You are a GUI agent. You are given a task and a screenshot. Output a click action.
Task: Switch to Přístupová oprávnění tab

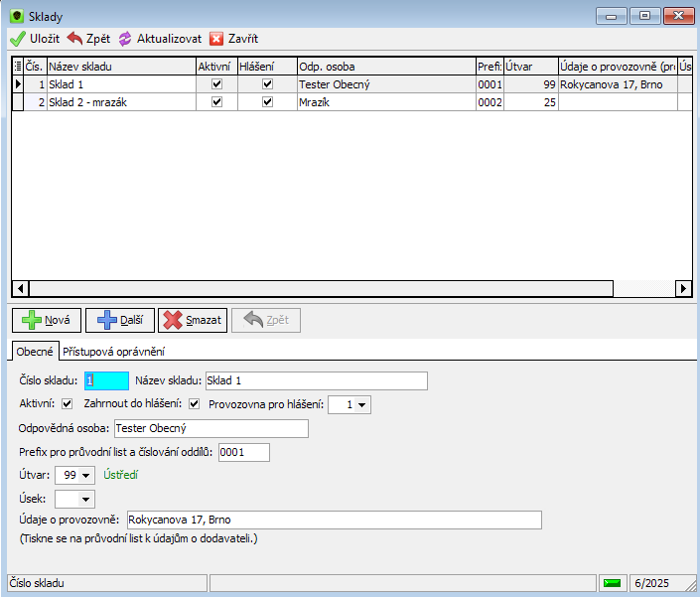coord(113,352)
